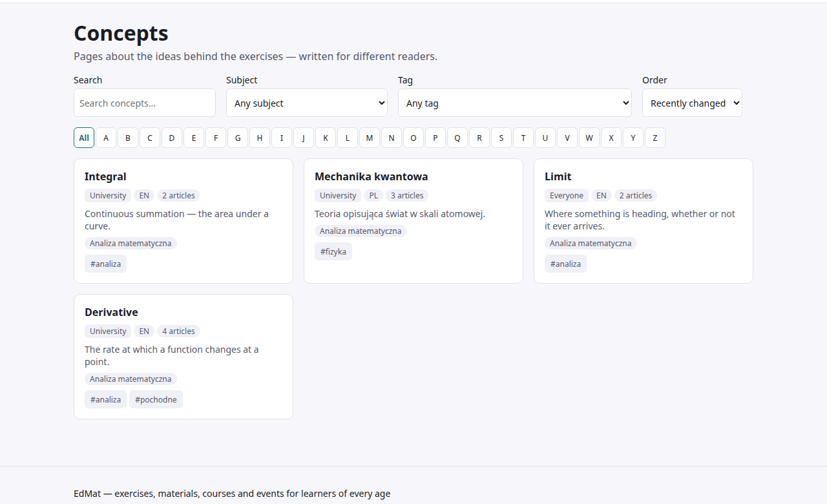This screenshot has height=504, width=827.
Task: Click the #fizyka tag
Action: (333, 251)
